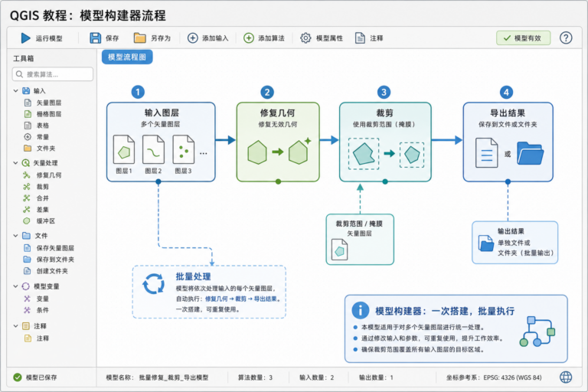Click the mask layer icon in 裁剪范围 node
Screen dimensions: 588x392
(339, 250)
